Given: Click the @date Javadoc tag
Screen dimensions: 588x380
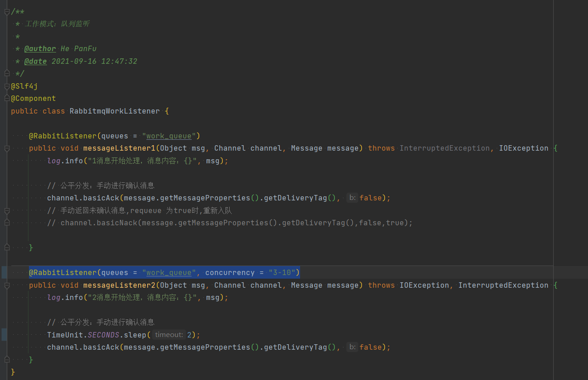Looking at the screenshot, I should 36,61.
